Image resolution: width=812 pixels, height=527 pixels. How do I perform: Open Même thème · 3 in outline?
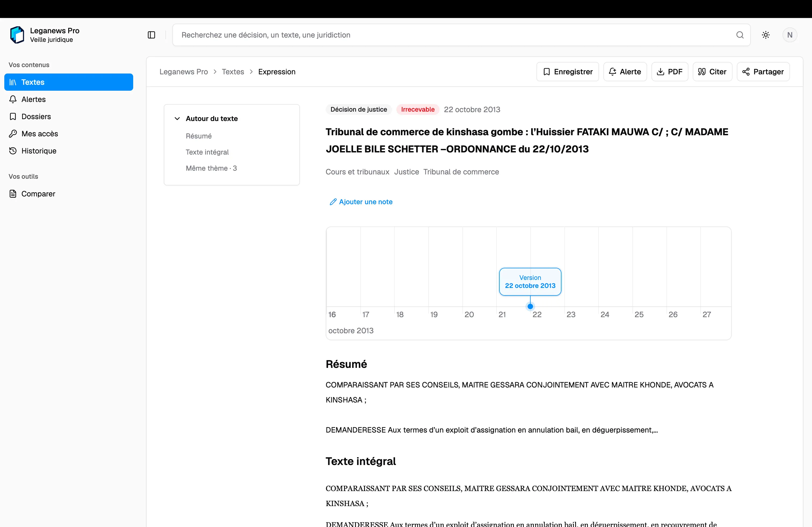(x=211, y=168)
